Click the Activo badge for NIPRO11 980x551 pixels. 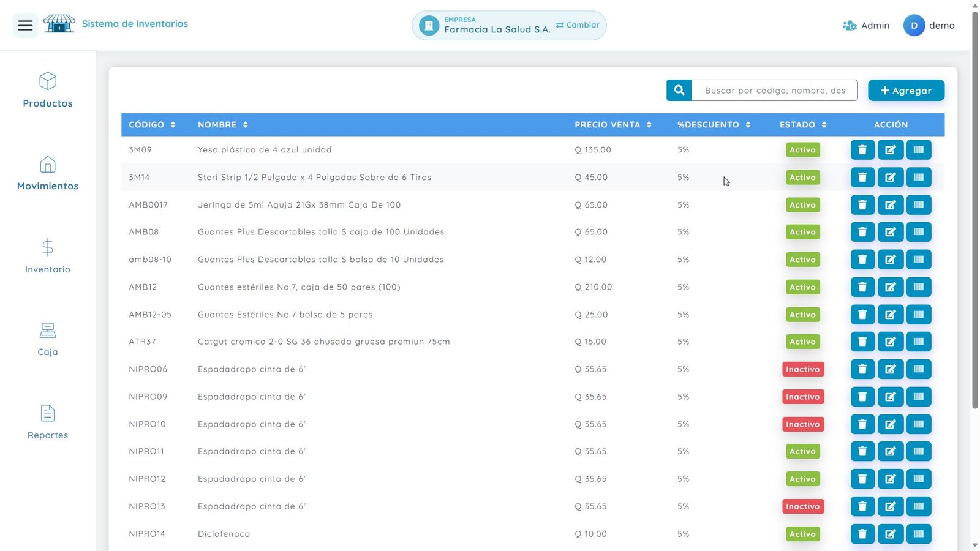pyautogui.click(x=803, y=451)
